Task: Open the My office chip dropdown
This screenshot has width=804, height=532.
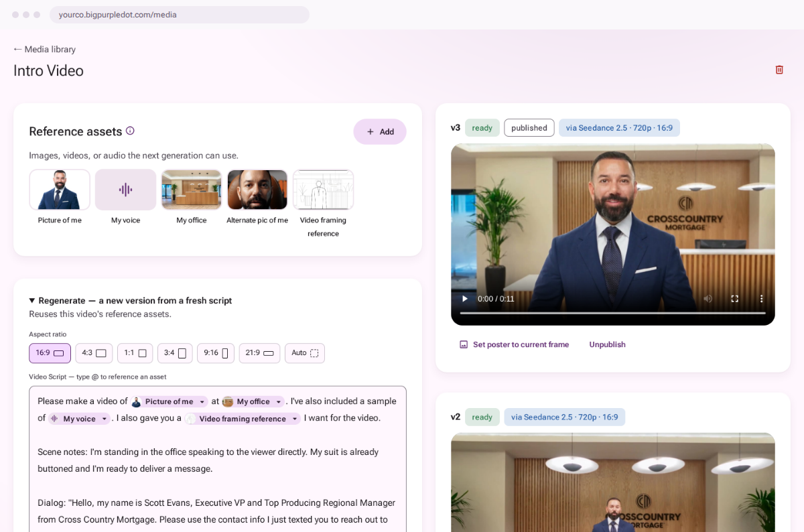Action: (278, 402)
